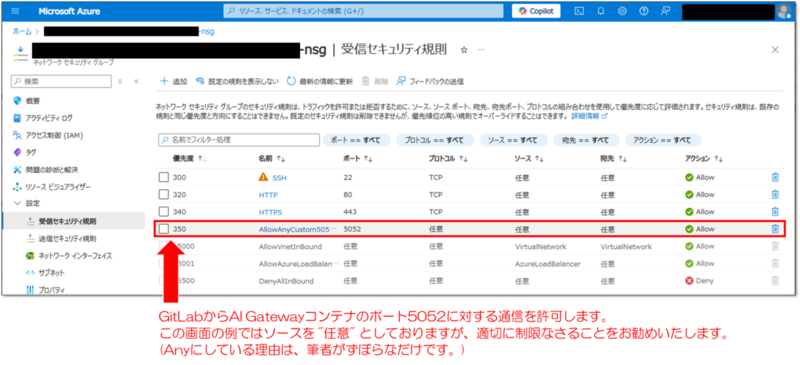Sort by ポート column

coord(357,159)
